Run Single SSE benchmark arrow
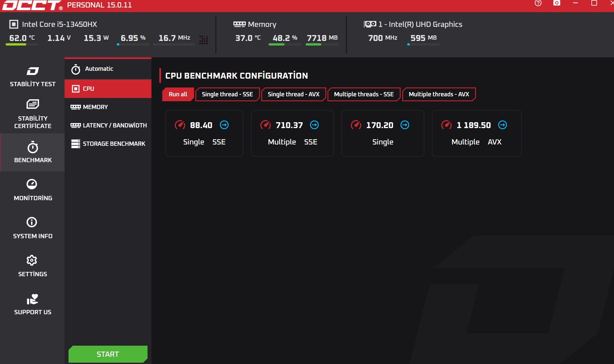Image resolution: width=614 pixels, height=364 pixels. [x=224, y=125]
